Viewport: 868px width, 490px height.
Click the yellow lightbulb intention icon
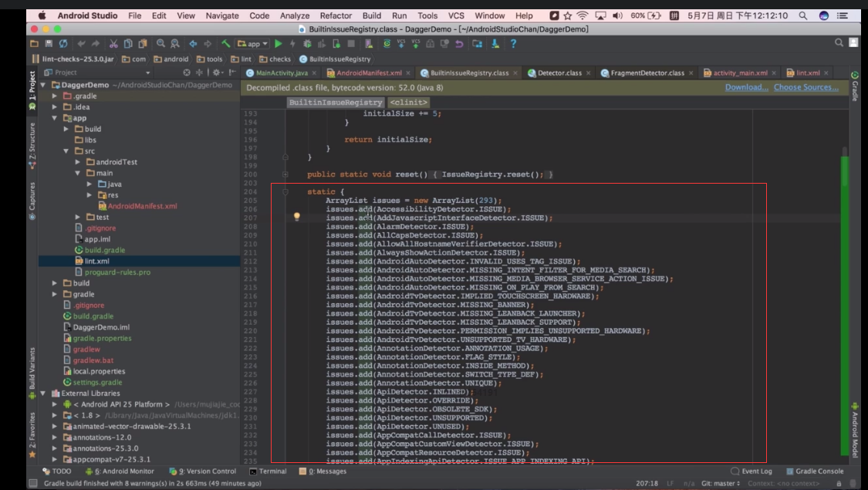click(297, 217)
